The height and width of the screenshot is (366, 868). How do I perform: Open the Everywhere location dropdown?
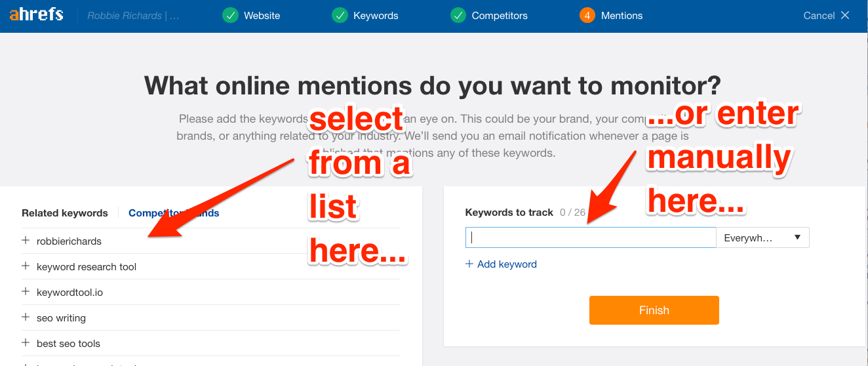762,237
